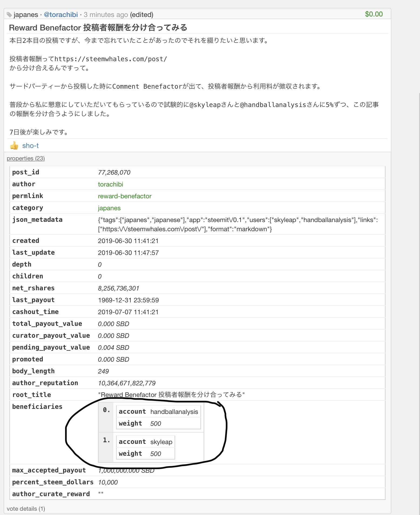Click the json_metadata value text
Viewport: 420px width, 515px height.
coord(238,224)
